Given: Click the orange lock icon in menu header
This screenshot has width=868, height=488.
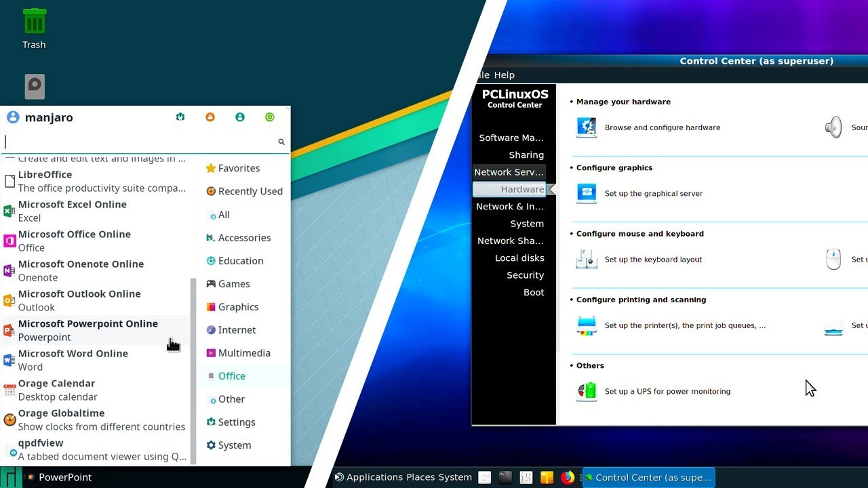Looking at the screenshot, I should click(210, 117).
